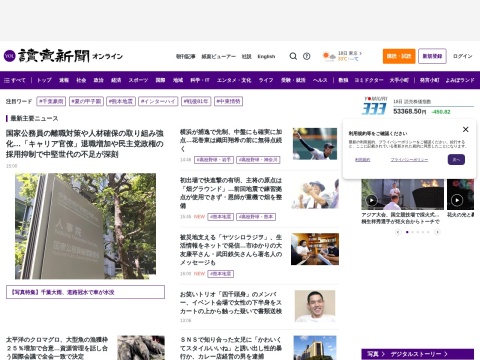Click the #熊本地震 tag beside 注目ワード
480x360 pixels.
tap(121, 101)
